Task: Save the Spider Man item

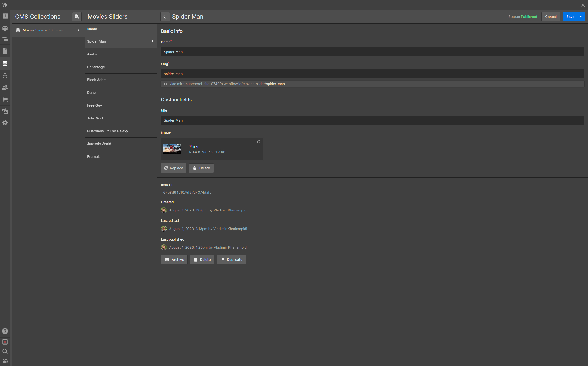Action: 570,17
